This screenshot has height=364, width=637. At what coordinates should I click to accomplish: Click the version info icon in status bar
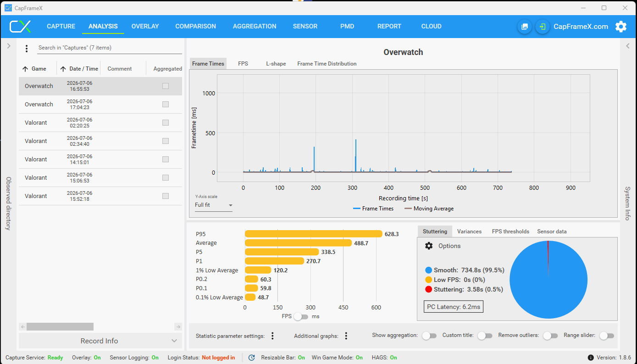(591, 358)
